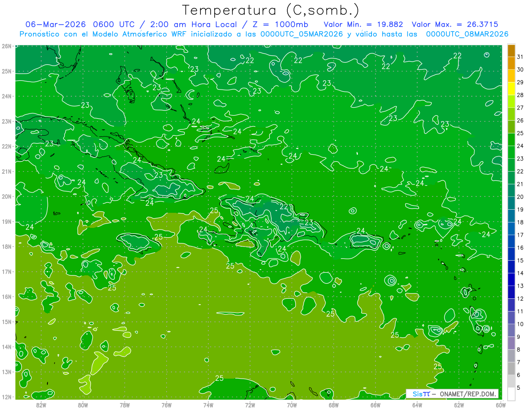Image resolution: width=532 pixels, height=411 pixels.
Task: Click the '80W' longitude axis label
Action: pos(83,405)
